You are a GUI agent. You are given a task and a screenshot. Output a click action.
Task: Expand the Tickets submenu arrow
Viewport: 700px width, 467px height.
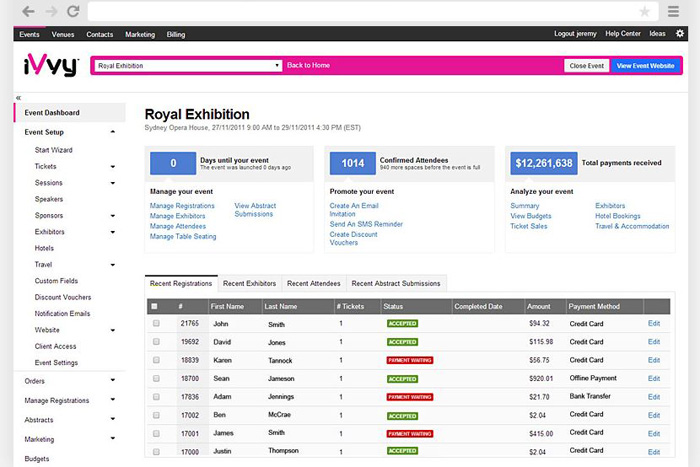click(x=113, y=167)
